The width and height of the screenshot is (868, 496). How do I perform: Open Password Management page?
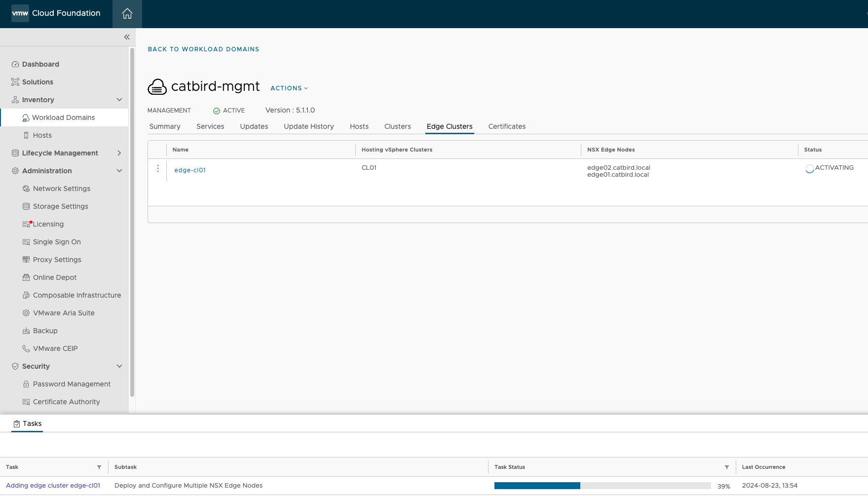pyautogui.click(x=72, y=384)
